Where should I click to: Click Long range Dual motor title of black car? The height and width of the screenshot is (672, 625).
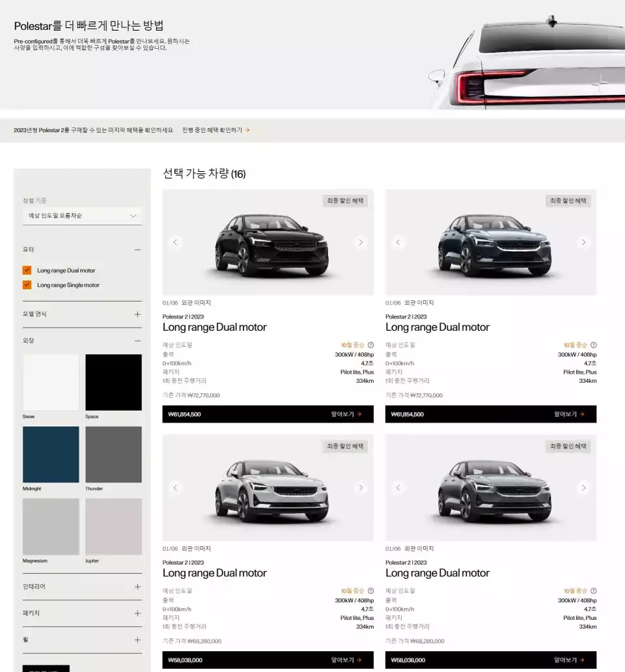pyautogui.click(x=215, y=328)
